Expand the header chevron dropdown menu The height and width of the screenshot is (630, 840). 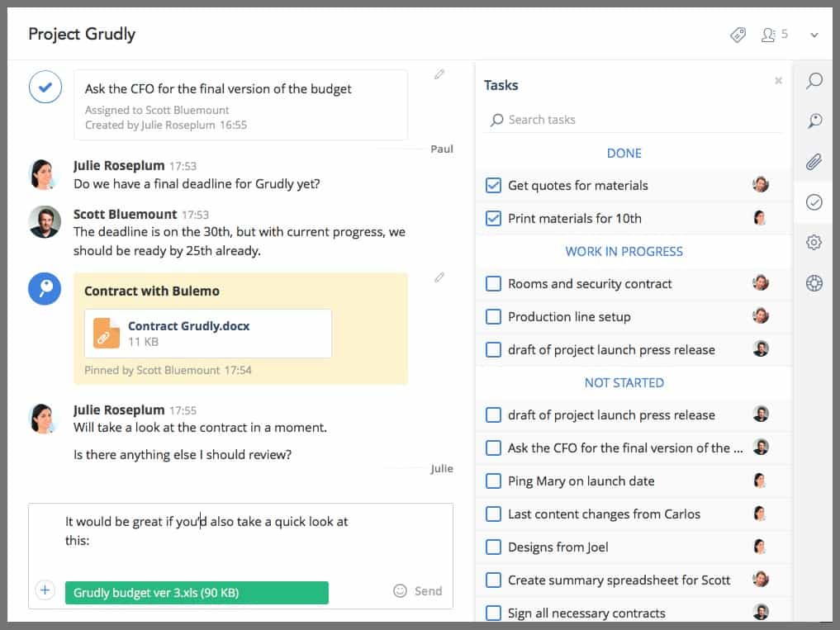tap(814, 35)
